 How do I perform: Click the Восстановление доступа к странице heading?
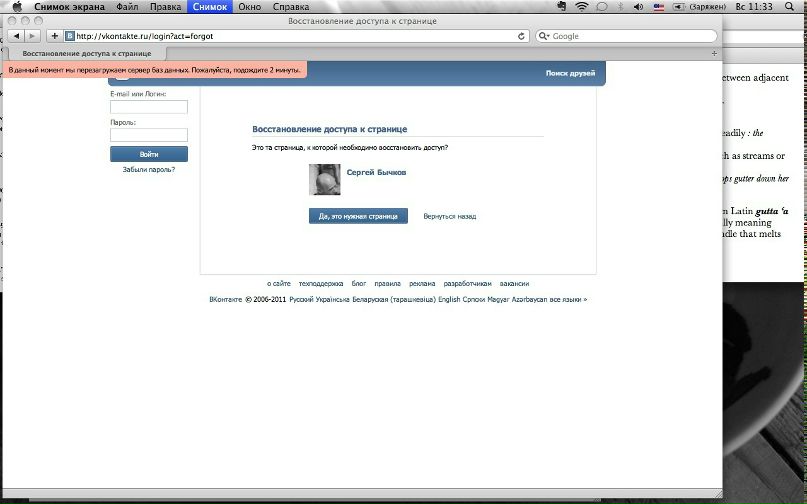click(329, 129)
